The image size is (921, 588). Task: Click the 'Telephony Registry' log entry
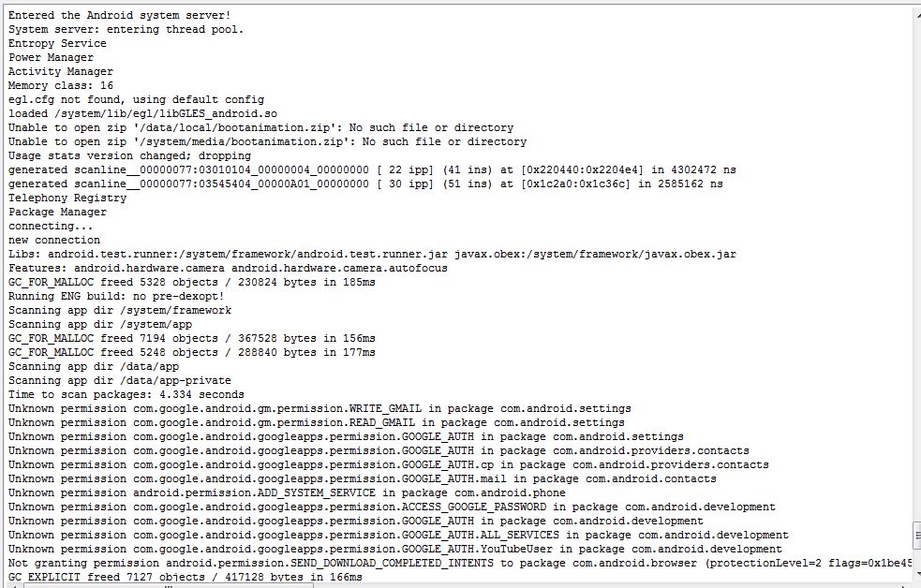point(67,198)
